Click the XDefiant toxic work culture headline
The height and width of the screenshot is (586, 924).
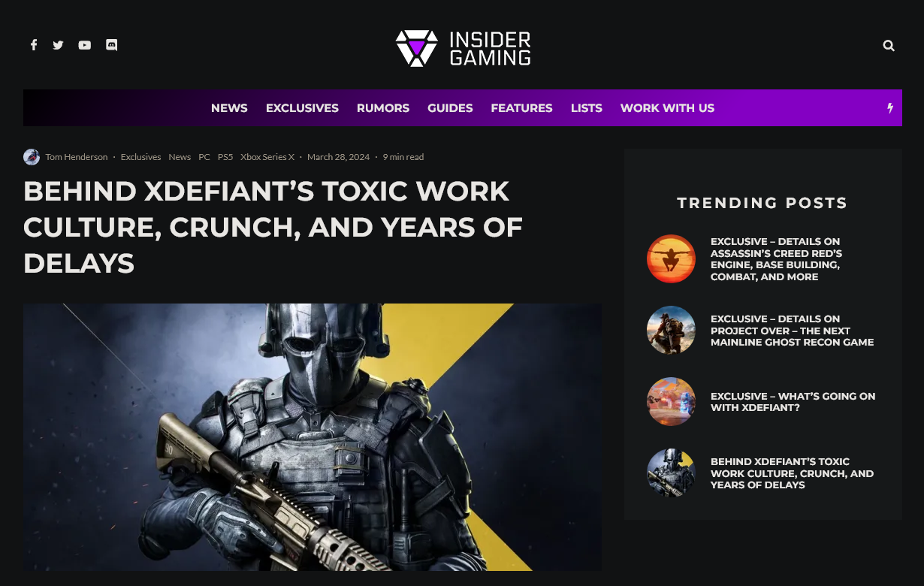coord(273,227)
